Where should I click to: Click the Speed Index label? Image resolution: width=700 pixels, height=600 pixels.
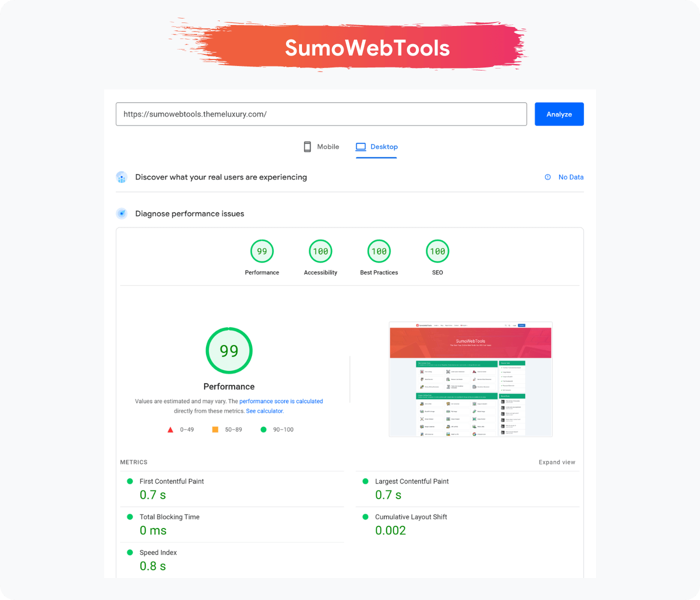158,552
